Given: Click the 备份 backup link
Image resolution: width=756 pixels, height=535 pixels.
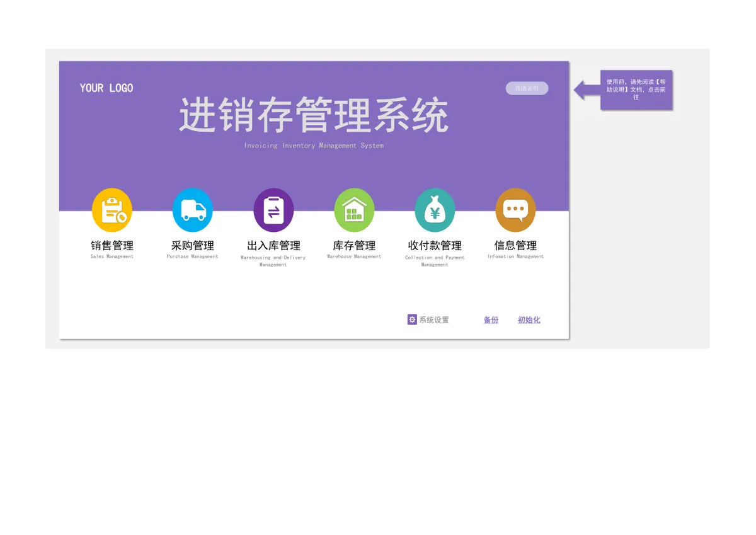Looking at the screenshot, I should (491, 320).
